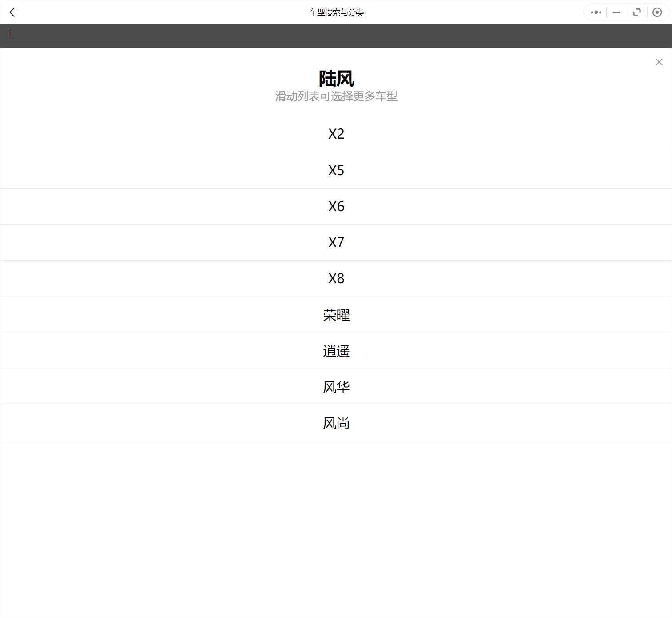Click the 车型搜索与分类 title
The width and height of the screenshot is (672, 618).
[336, 12]
